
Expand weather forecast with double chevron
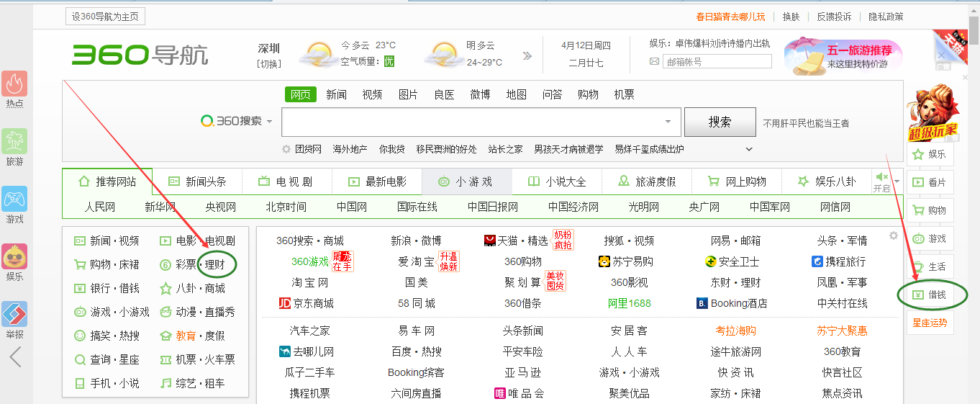(x=527, y=55)
